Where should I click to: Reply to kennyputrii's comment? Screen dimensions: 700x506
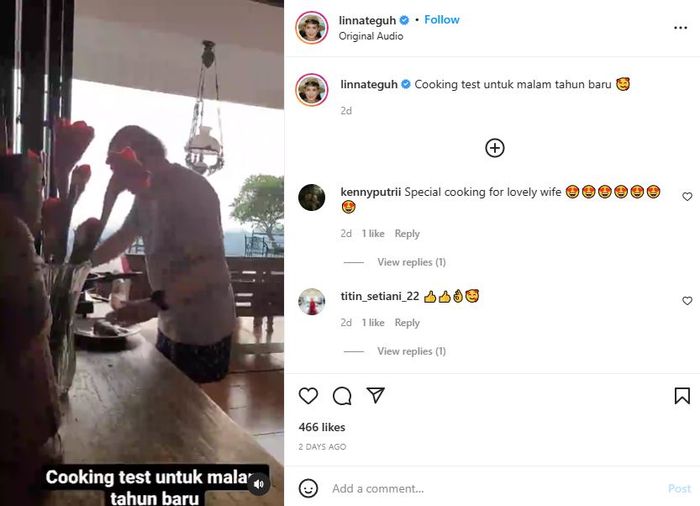[407, 234]
